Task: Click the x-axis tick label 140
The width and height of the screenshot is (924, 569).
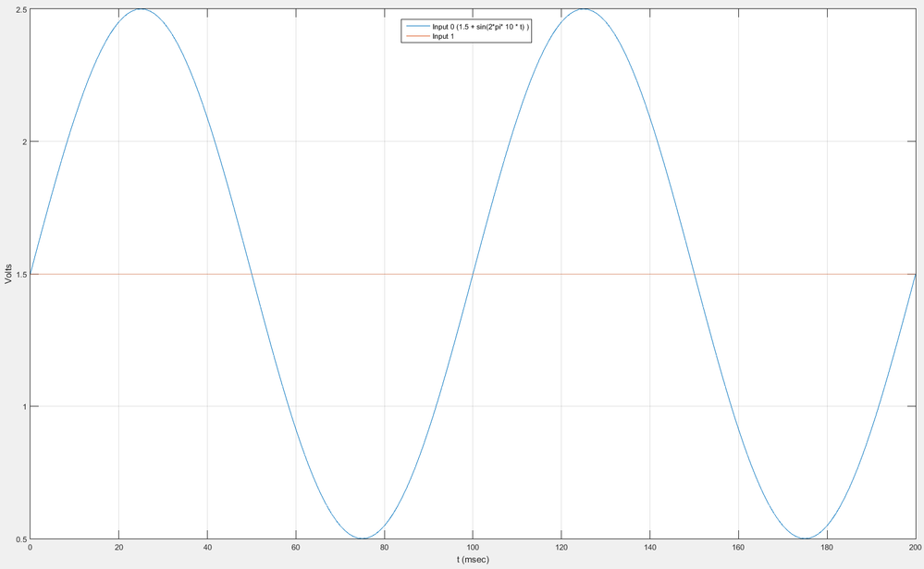Action: pyautogui.click(x=649, y=547)
